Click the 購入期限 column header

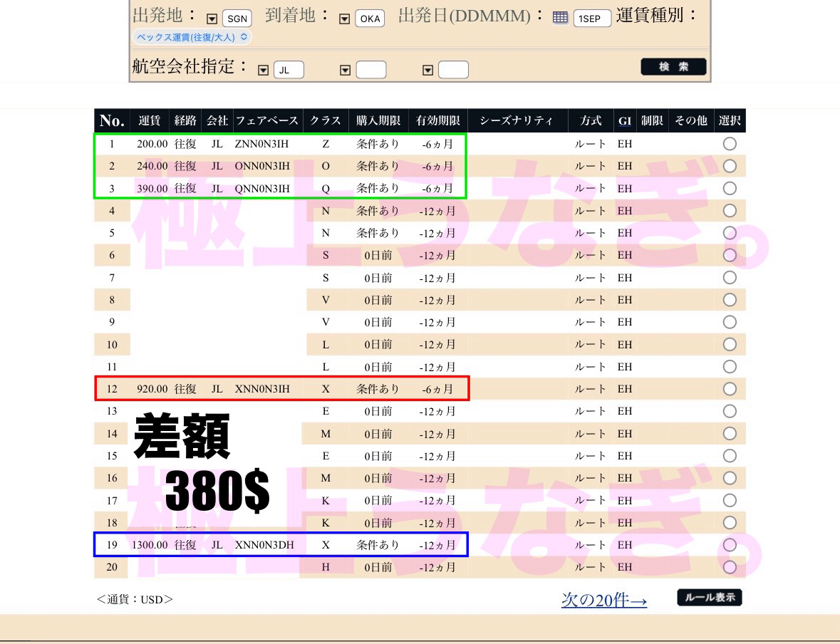pyautogui.click(x=378, y=120)
